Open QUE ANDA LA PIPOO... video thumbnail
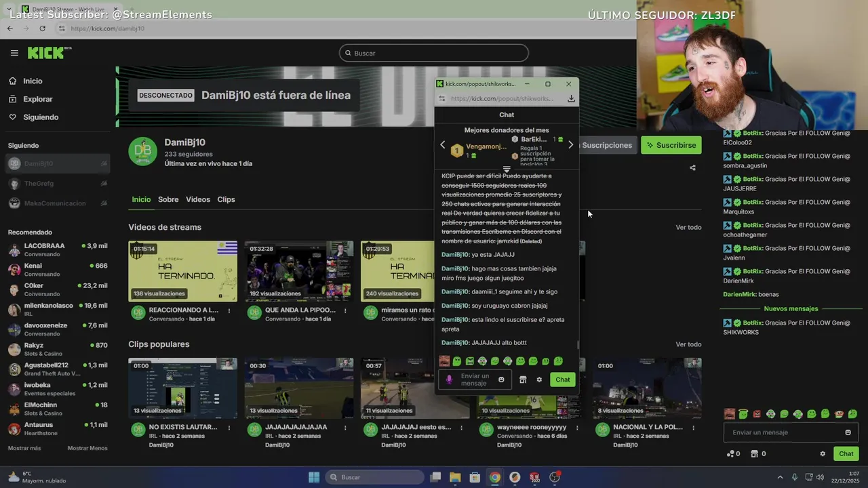The image size is (868, 488). click(x=299, y=271)
